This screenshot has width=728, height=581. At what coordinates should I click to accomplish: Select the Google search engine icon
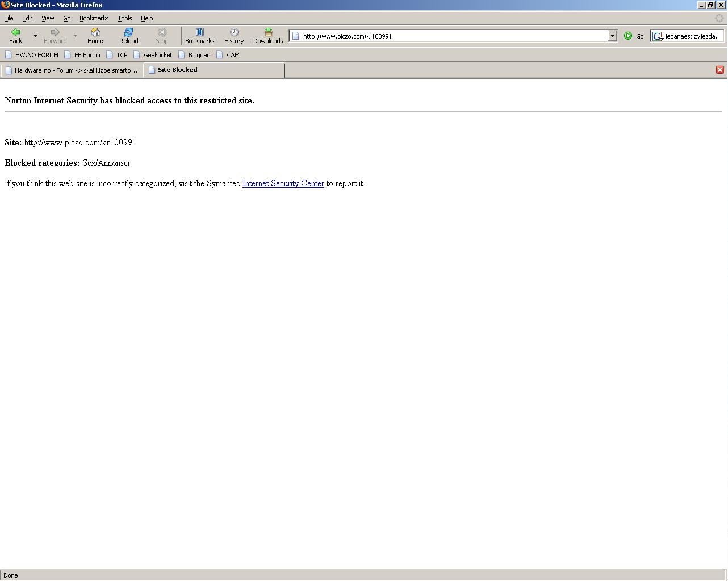(x=658, y=36)
